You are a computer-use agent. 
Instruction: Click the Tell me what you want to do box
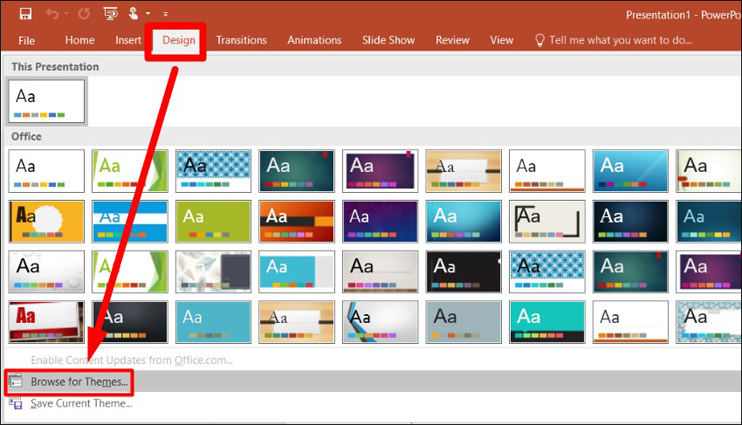pos(613,40)
